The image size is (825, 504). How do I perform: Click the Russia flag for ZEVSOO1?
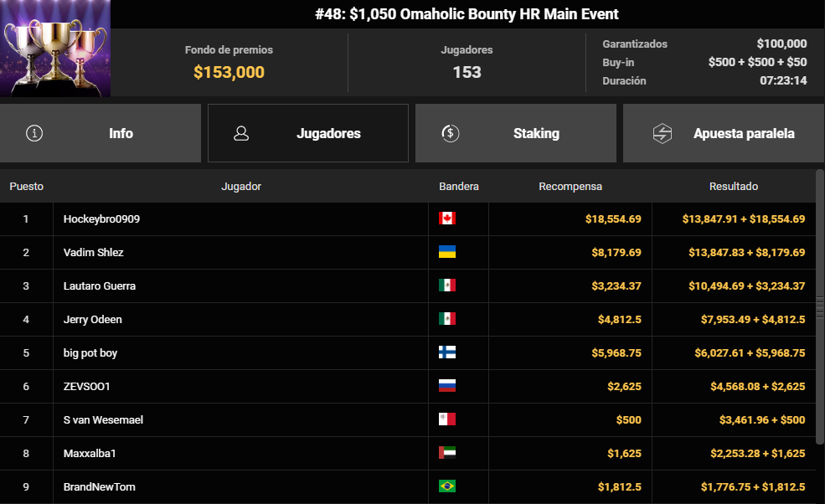(447, 386)
